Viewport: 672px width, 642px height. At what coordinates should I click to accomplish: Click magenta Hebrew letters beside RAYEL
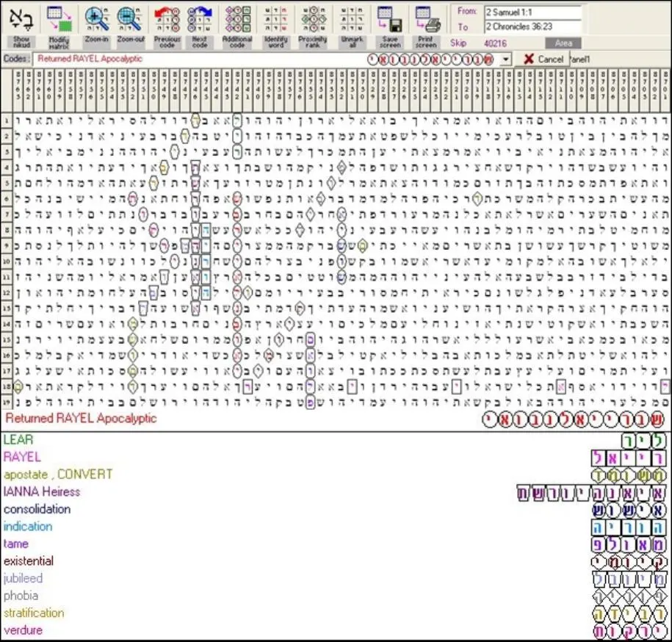coord(629,458)
